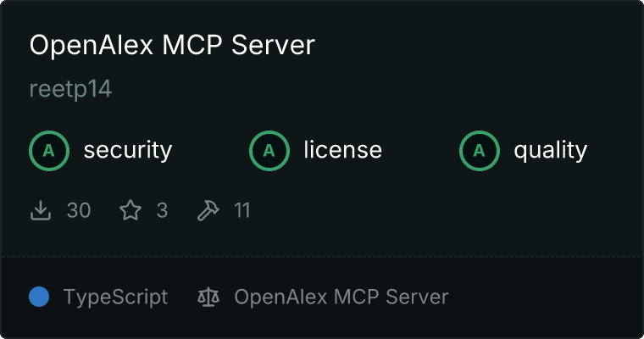The width and height of the screenshot is (644, 339).
Task: Visit the reetp14 author profile
Action: point(70,89)
